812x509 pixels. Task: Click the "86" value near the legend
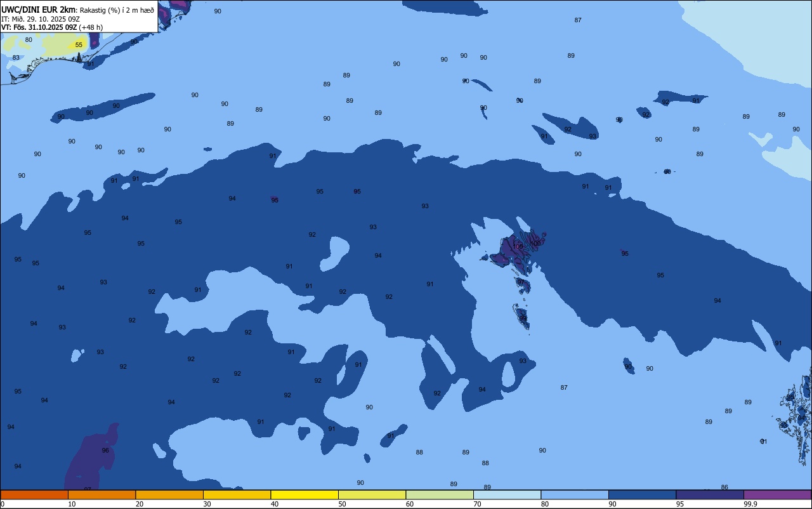[x=724, y=487]
